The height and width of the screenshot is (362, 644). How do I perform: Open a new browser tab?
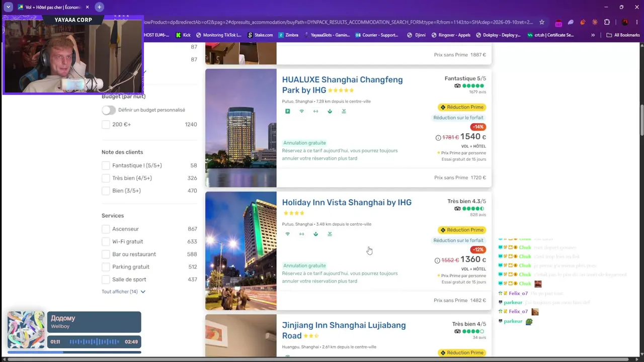click(x=99, y=7)
